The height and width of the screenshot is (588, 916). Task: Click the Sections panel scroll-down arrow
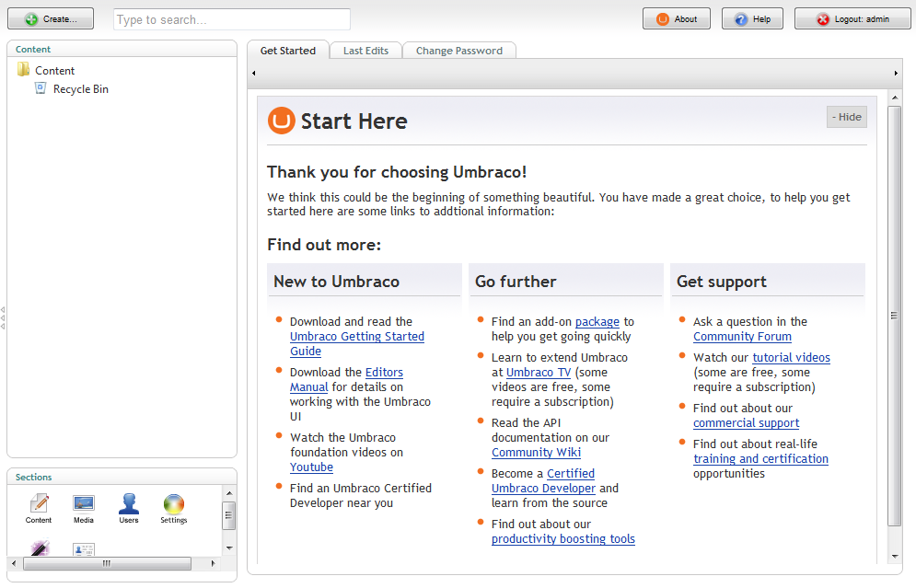(229, 548)
